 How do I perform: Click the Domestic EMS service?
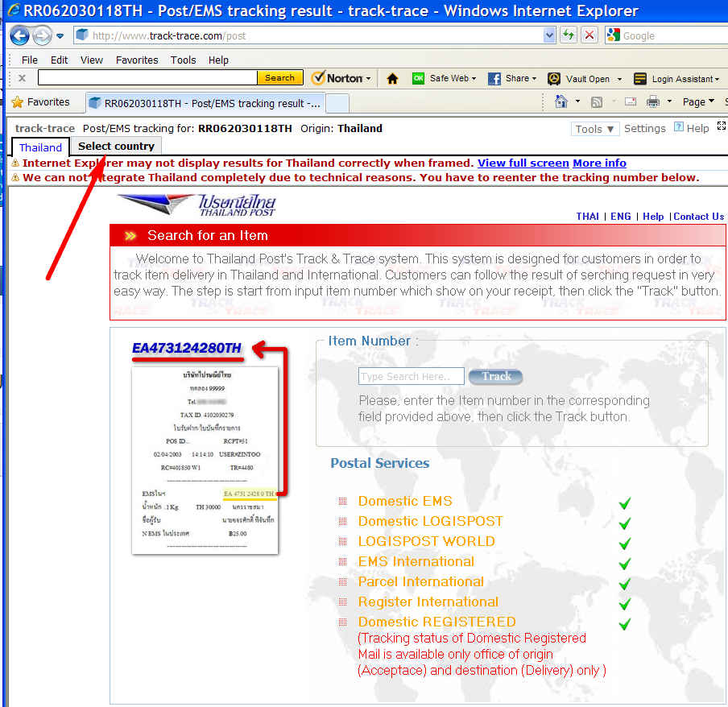tap(405, 501)
